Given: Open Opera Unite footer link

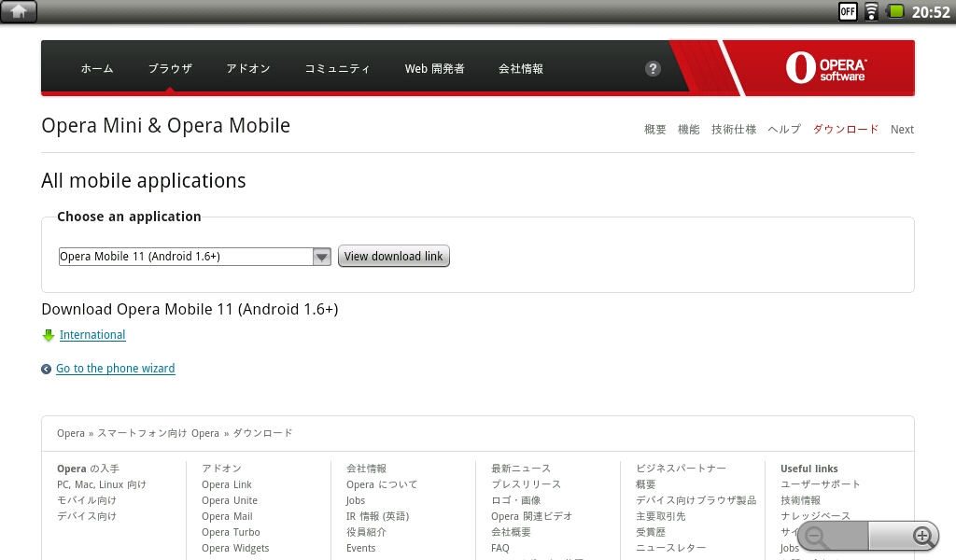Looking at the screenshot, I should tap(230, 500).
